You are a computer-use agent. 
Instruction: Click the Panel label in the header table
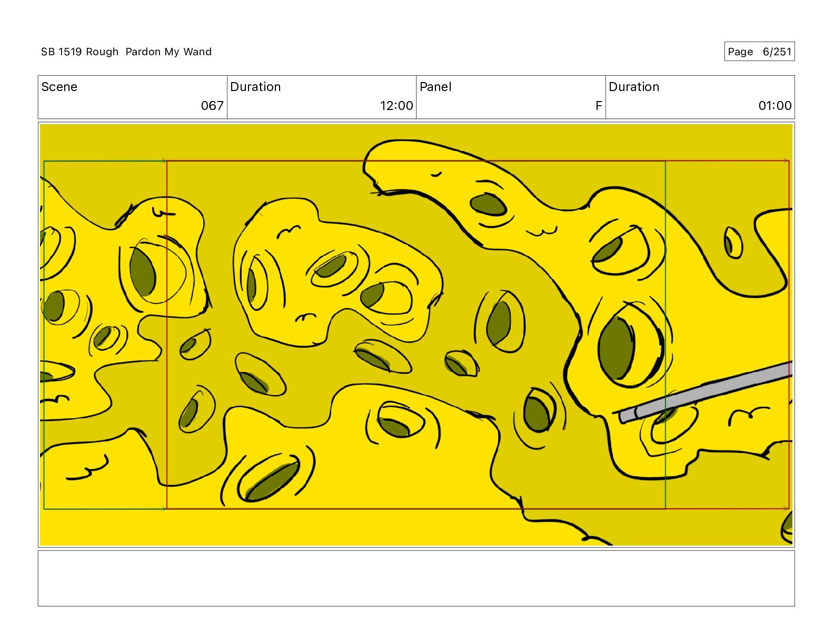pos(435,87)
